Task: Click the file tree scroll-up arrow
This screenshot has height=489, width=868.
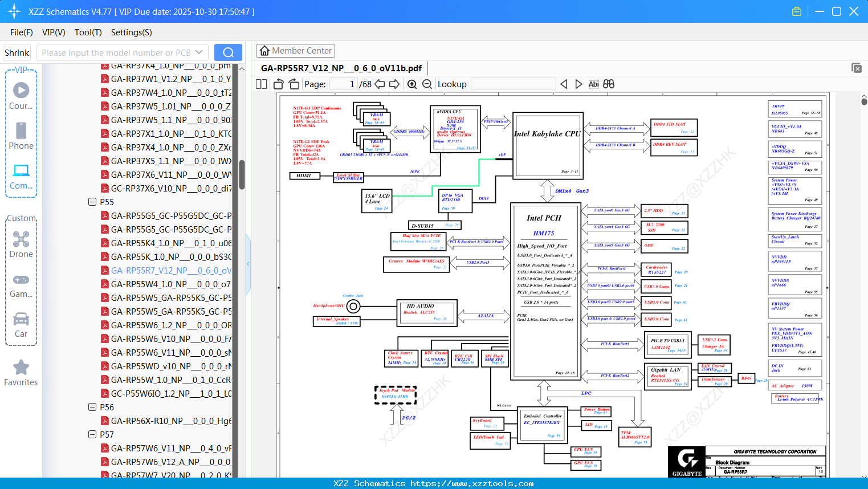Action: [242, 68]
